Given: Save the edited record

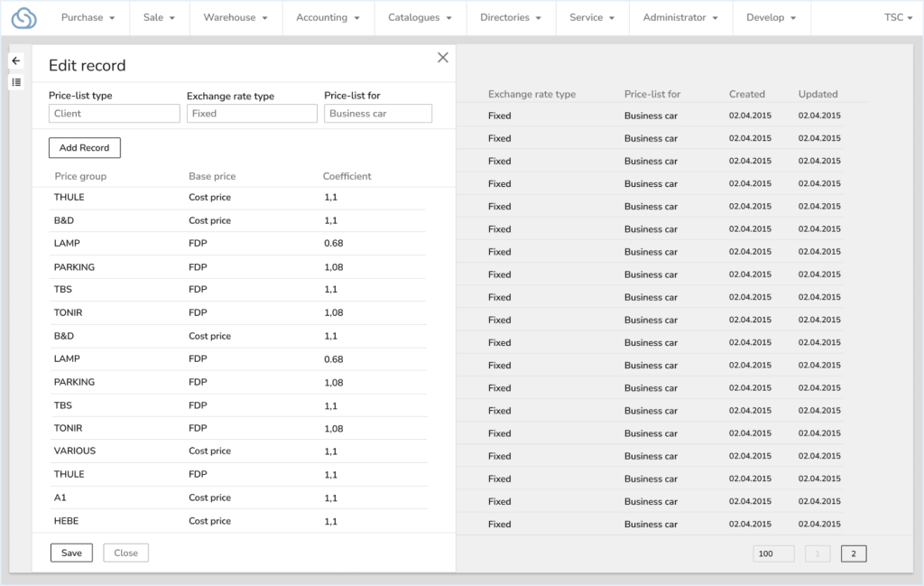Looking at the screenshot, I should point(71,552).
